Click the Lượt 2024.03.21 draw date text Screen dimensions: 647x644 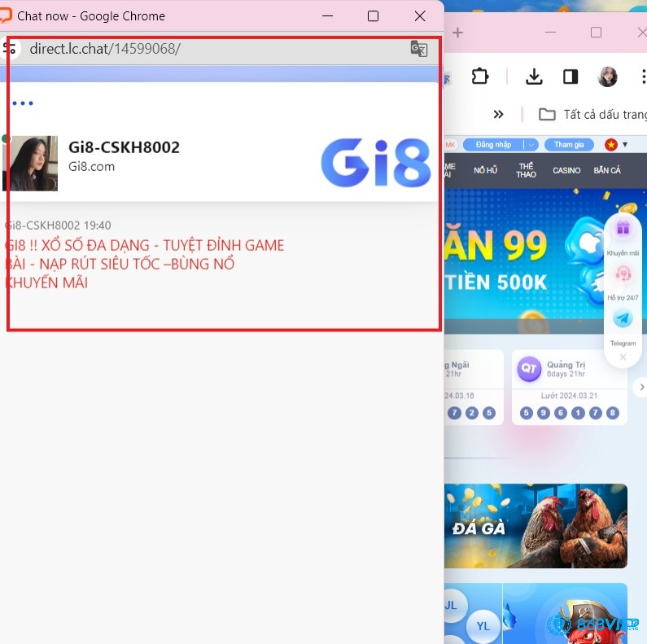(x=569, y=396)
